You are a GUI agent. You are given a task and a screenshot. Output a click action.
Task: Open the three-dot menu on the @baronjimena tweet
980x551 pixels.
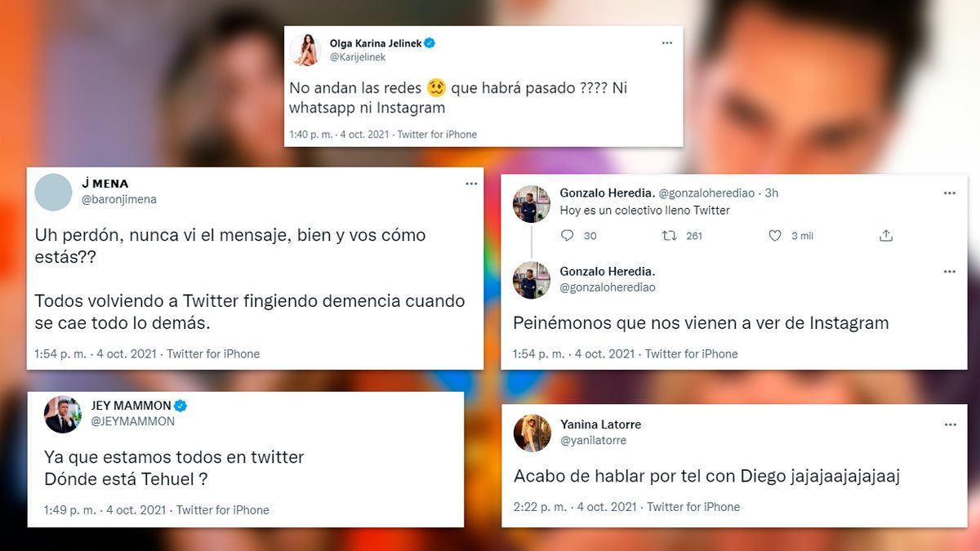(x=471, y=184)
